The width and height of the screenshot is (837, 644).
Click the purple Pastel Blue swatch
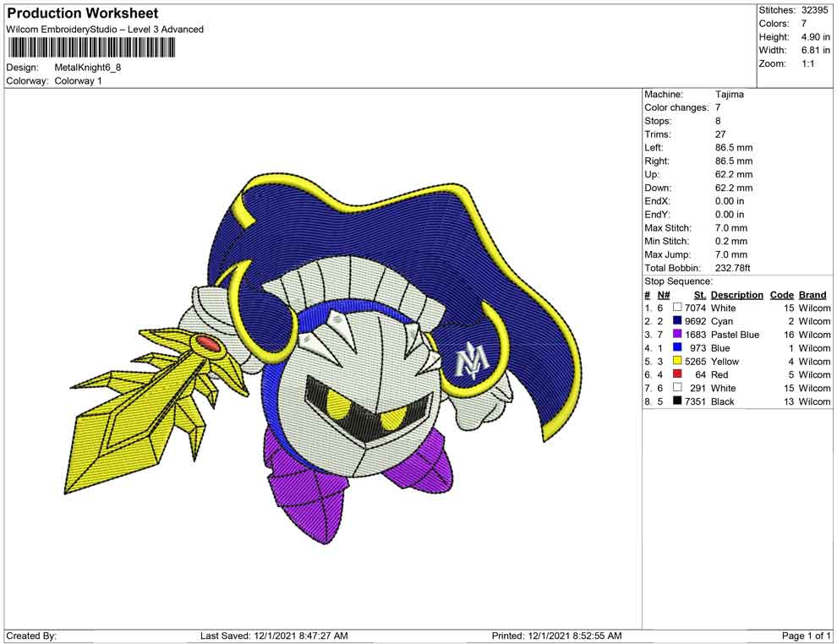677,334
